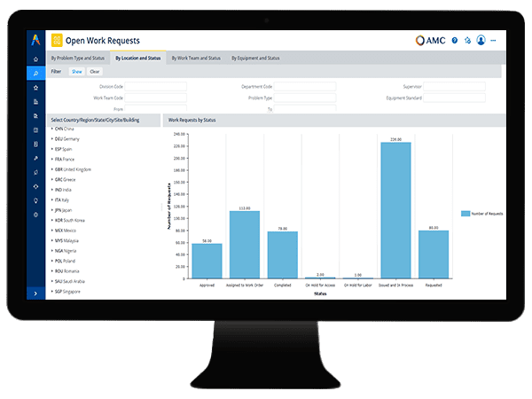Expand the JPN Japan tree node

pos(52,210)
